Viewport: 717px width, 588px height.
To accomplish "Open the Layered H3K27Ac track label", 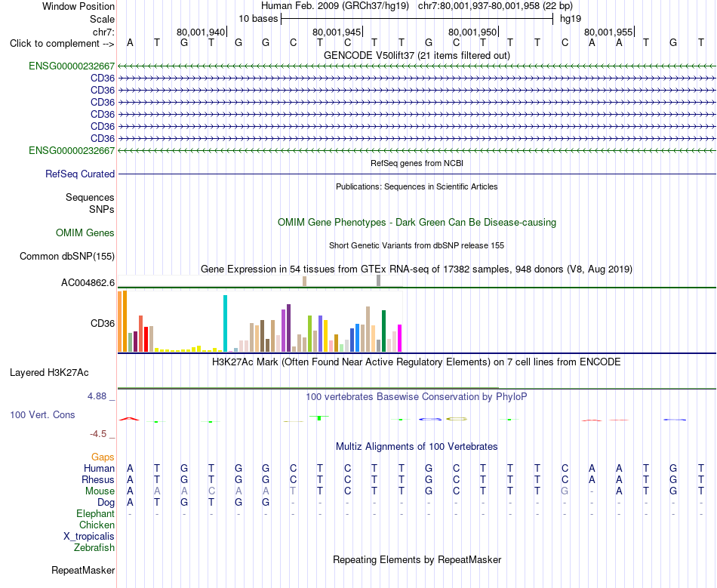I will click(x=49, y=373).
